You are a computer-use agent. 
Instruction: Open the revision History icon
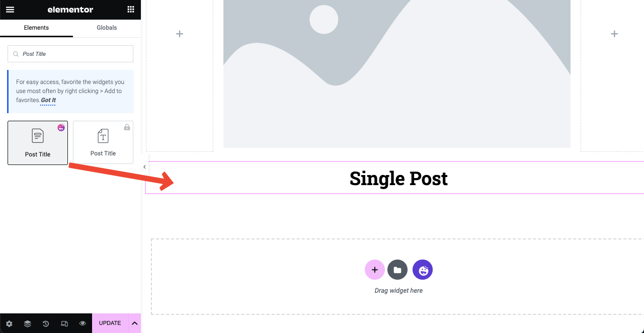[x=46, y=323]
